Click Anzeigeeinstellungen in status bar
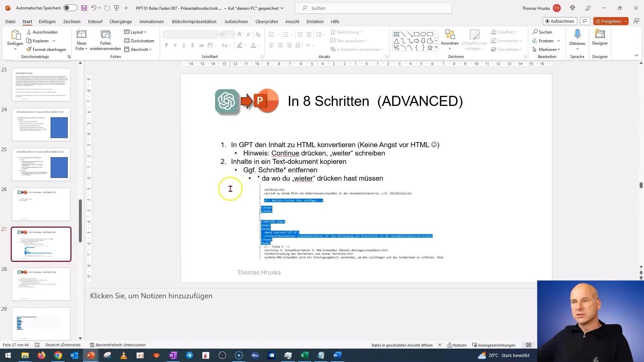 click(x=494, y=345)
